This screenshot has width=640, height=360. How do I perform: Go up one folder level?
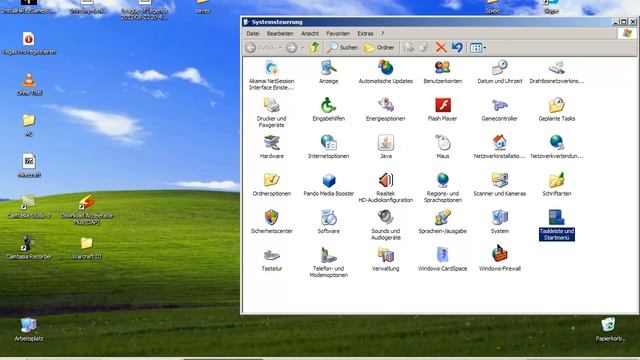coord(314,48)
